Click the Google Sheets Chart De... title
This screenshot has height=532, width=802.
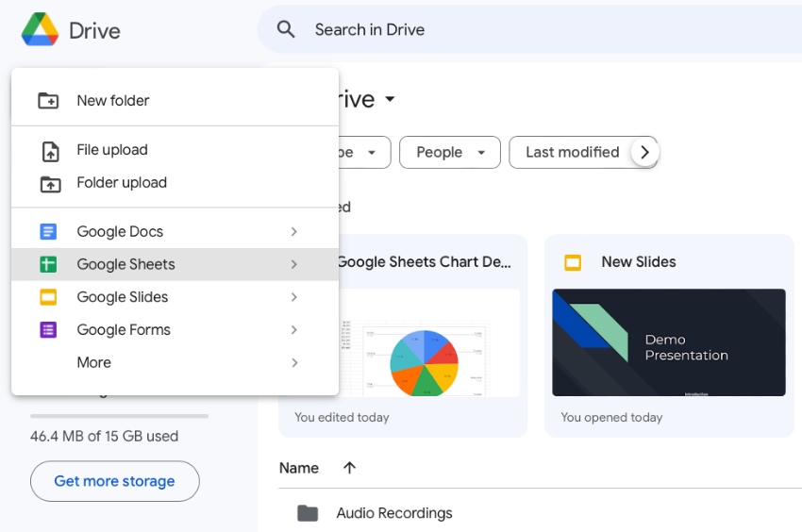click(x=425, y=262)
